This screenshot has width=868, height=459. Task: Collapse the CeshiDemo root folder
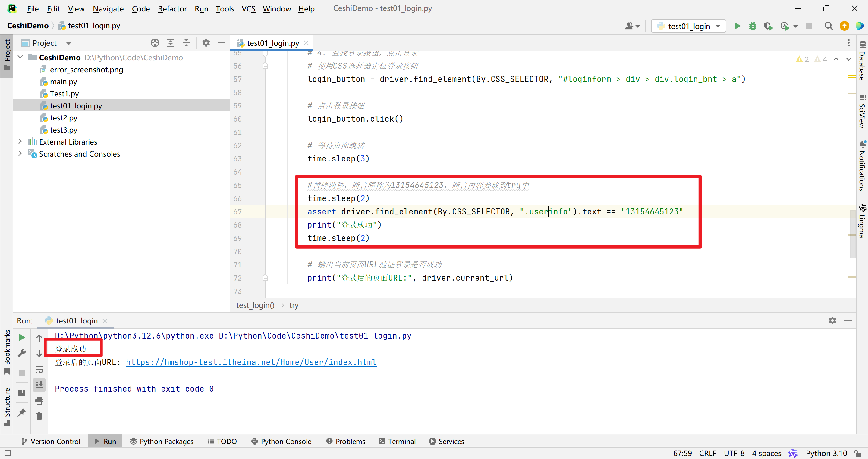point(20,57)
